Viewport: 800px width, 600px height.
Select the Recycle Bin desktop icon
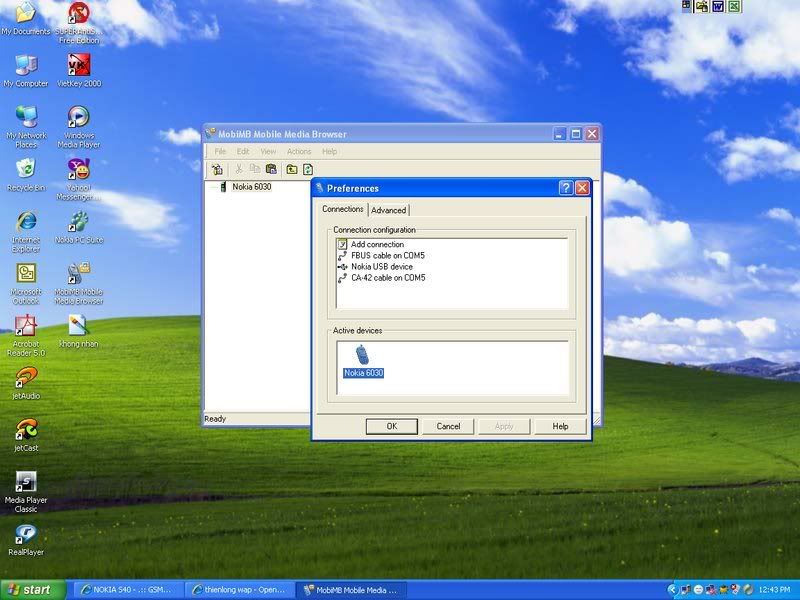point(26,170)
